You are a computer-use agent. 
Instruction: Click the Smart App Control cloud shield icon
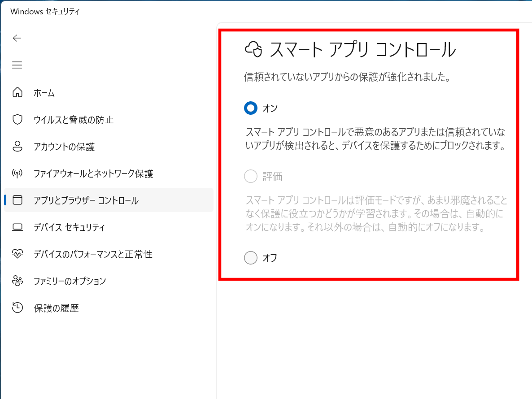pyautogui.click(x=253, y=49)
